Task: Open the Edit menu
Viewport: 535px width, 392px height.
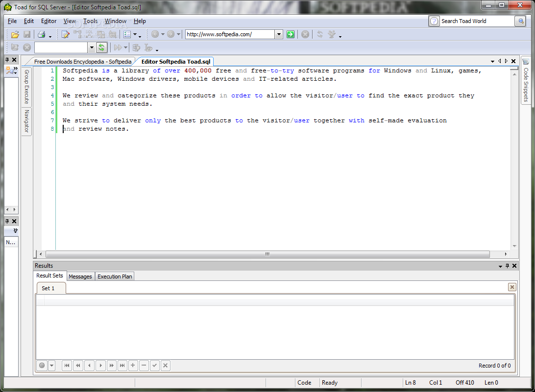Action: 28,21
